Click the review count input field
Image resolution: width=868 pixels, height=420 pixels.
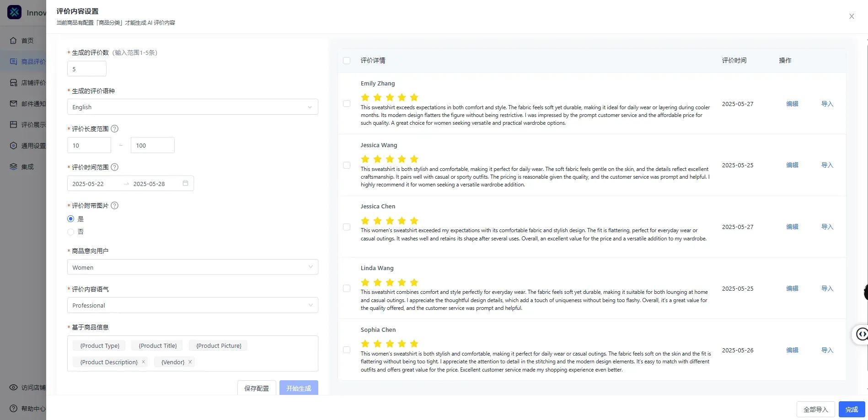pyautogui.click(x=87, y=69)
